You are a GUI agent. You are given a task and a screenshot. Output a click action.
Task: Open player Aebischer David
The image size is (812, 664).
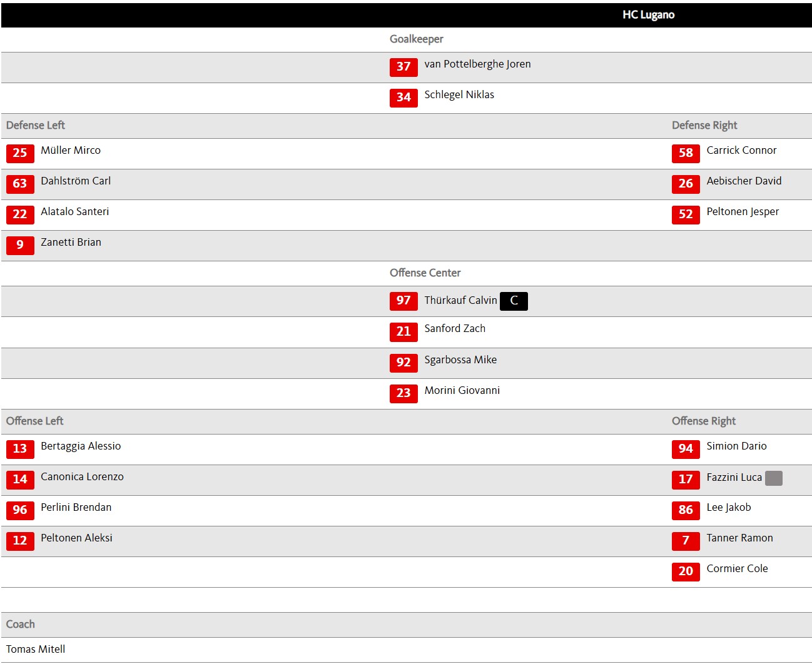point(744,181)
